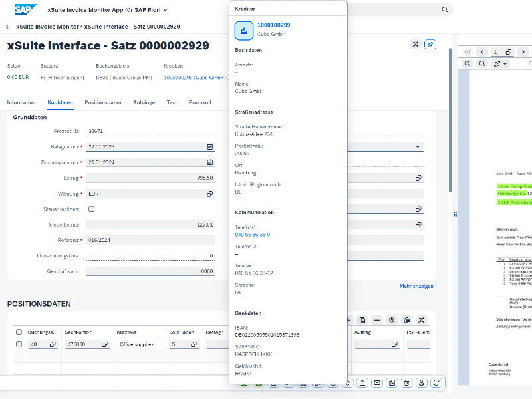This screenshot has width=532, height=399.
Task: Open the Protokoll tab
Action: (199, 102)
